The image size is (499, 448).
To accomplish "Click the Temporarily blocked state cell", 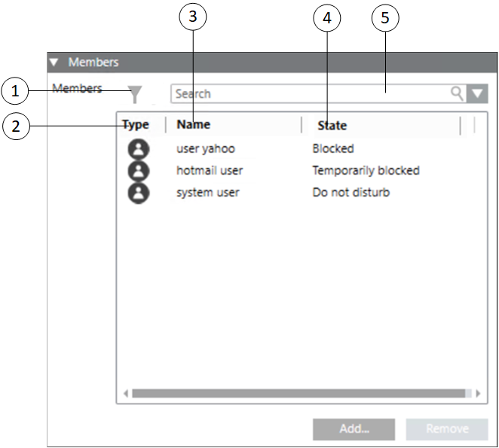I will [x=366, y=171].
